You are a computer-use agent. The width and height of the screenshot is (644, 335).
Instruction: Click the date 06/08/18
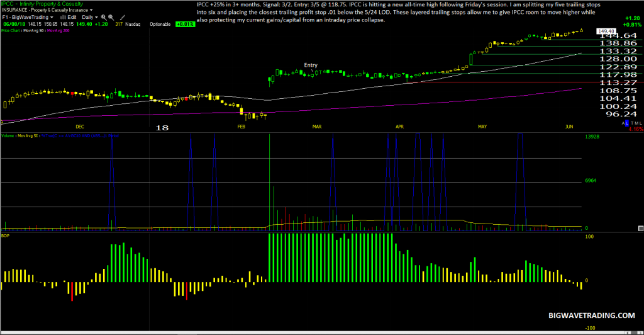(14, 24)
